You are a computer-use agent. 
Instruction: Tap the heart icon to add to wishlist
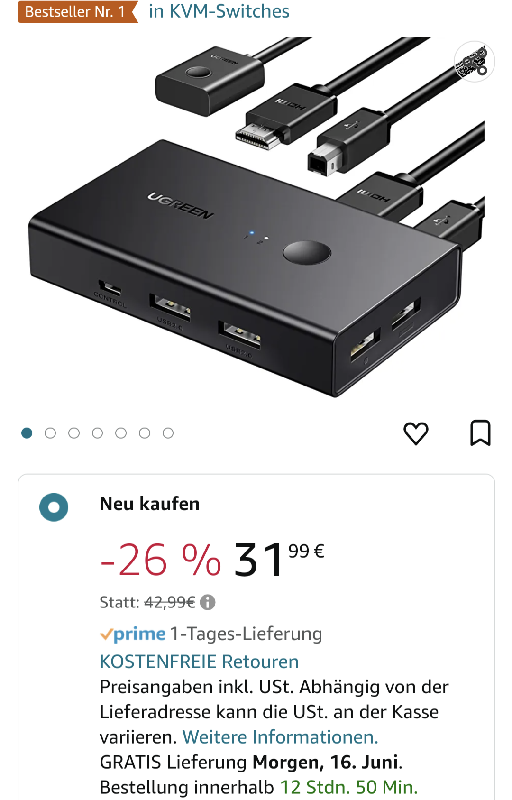click(416, 434)
